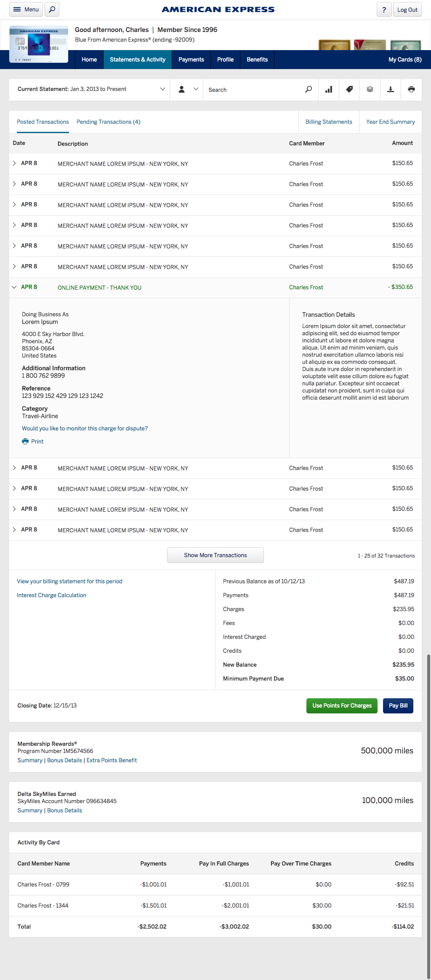Click the Blue card thumbnail image

click(x=38, y=44)
